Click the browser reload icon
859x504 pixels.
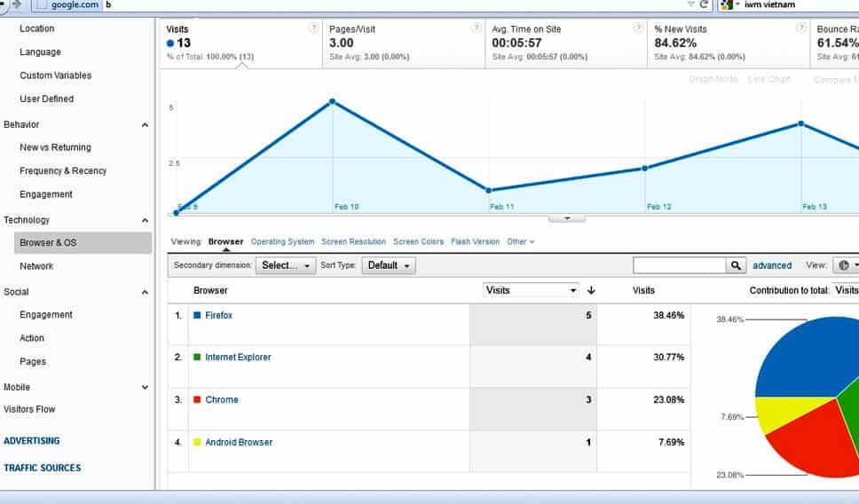point(705,4)
